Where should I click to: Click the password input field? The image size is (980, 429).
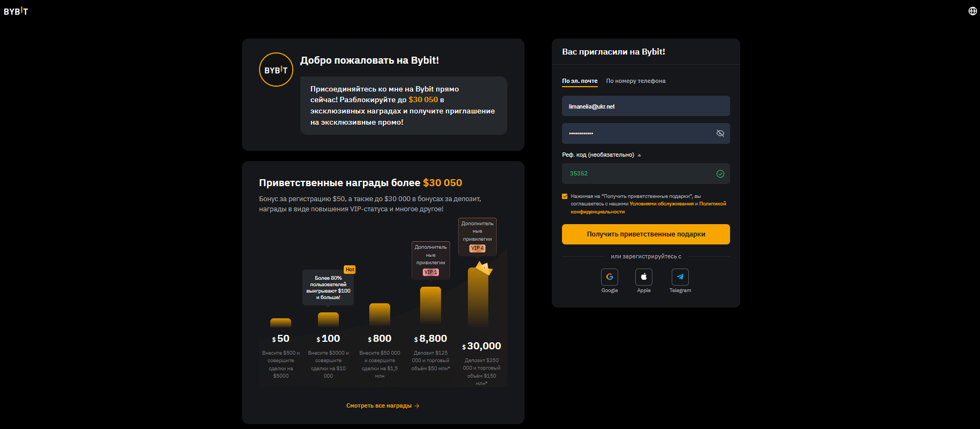pyautogui.click(x=646, y=133)
